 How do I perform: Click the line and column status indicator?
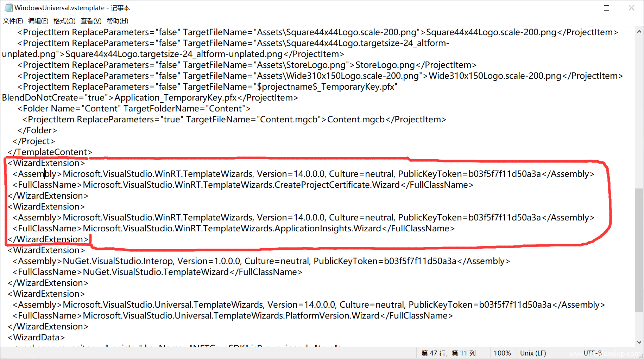[x=448, y=353]
